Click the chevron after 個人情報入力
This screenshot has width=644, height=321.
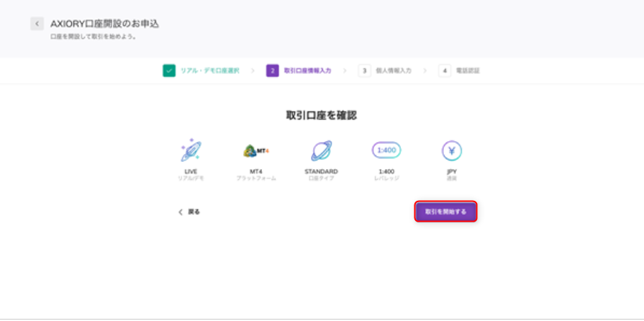coord(425,71)
